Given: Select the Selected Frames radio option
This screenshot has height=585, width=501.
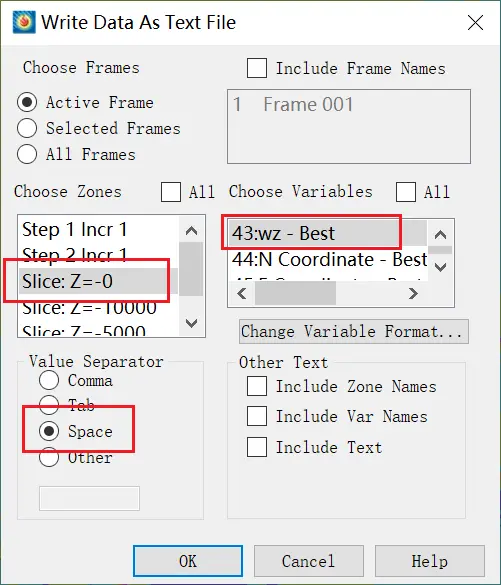Looking at the screenshot, I should tap(27, 128).
